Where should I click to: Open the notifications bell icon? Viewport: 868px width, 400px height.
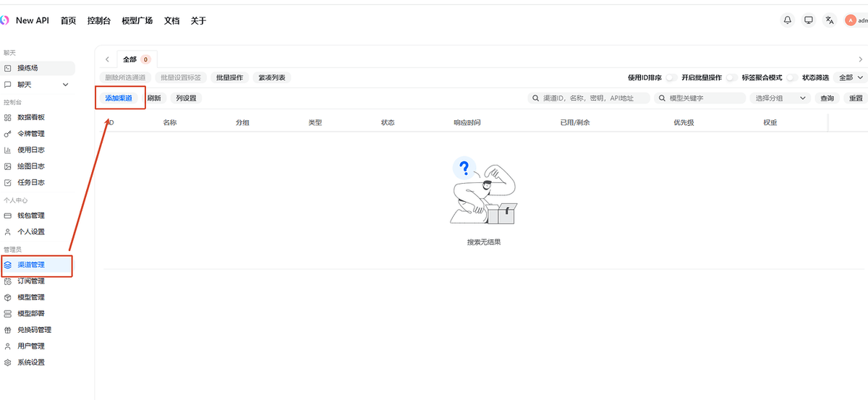tap(788, 20)
